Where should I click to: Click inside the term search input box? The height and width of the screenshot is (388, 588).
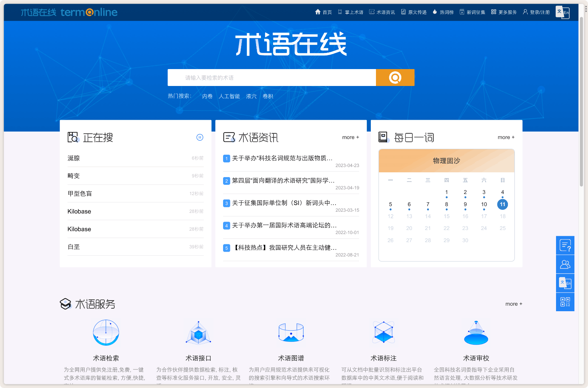click(x=272, y=78)
